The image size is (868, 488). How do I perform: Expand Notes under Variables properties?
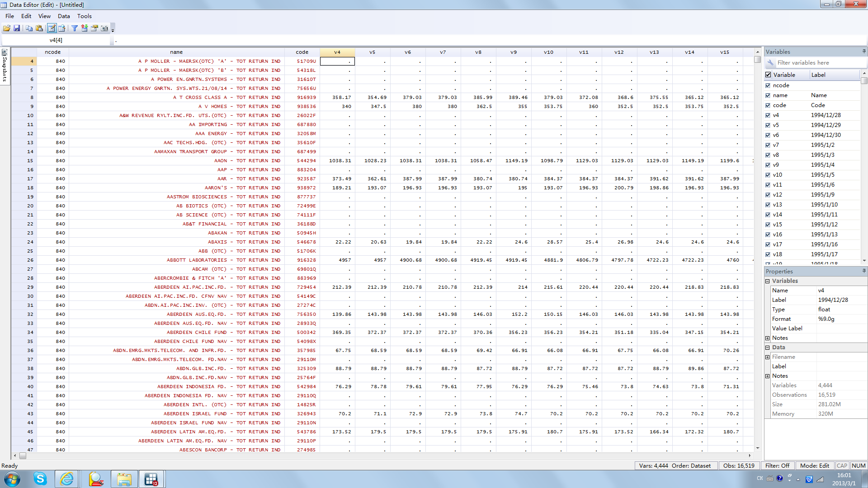click(767, 338)
